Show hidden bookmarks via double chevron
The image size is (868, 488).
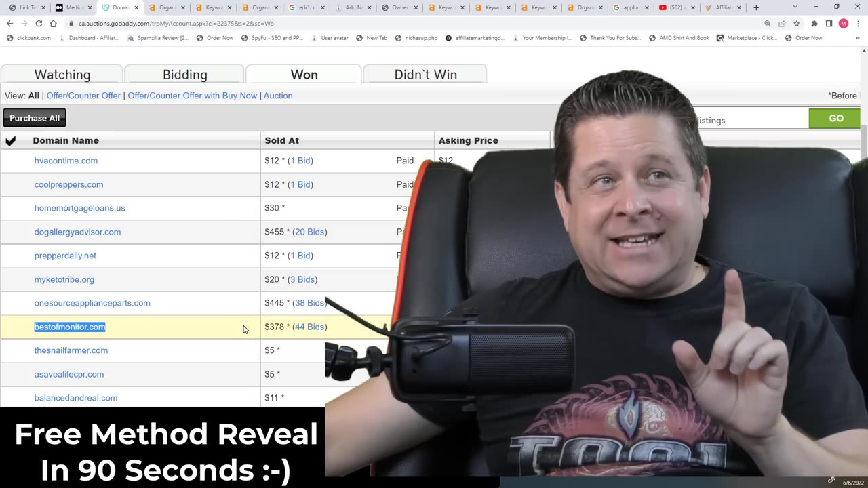click(x=857, y=38)
